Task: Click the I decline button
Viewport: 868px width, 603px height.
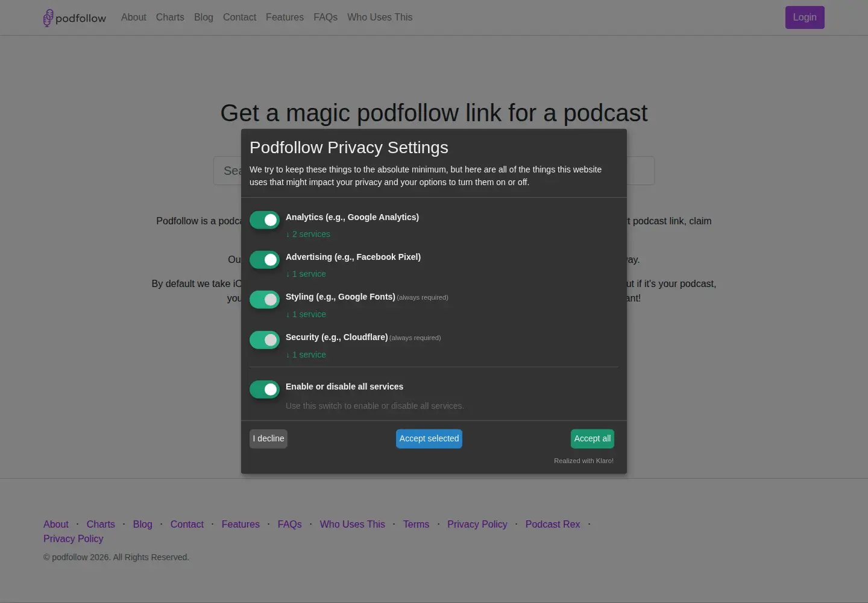Action: pyautogui.click(x=268, y=439)
